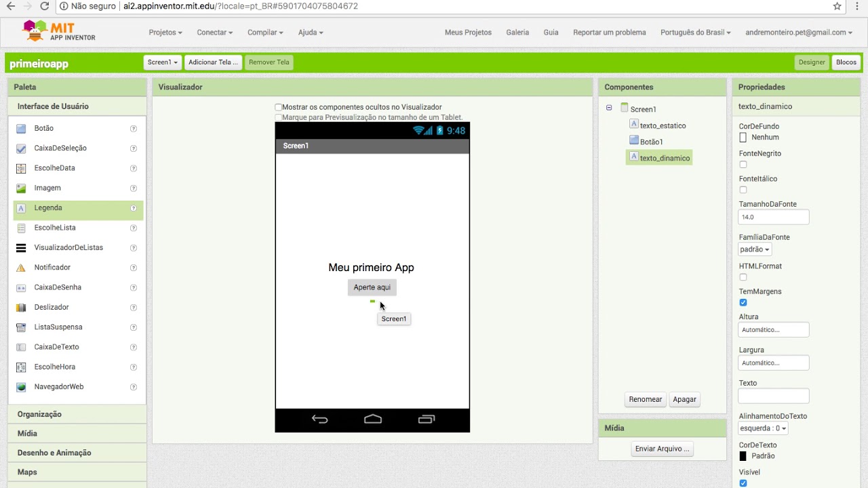Open help for NavegadorWeb component
This screenshot has height=488, width=868.
134,387
